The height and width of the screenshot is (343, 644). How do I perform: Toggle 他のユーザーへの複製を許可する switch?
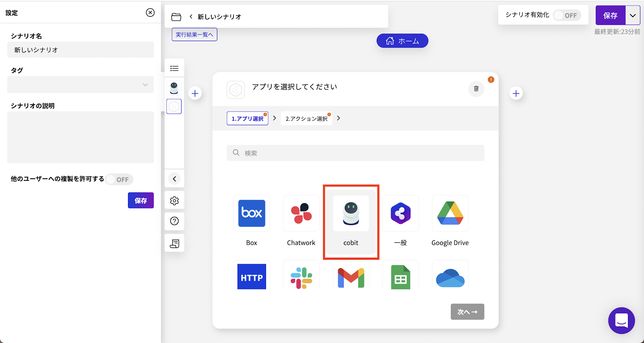click(119, 179)
